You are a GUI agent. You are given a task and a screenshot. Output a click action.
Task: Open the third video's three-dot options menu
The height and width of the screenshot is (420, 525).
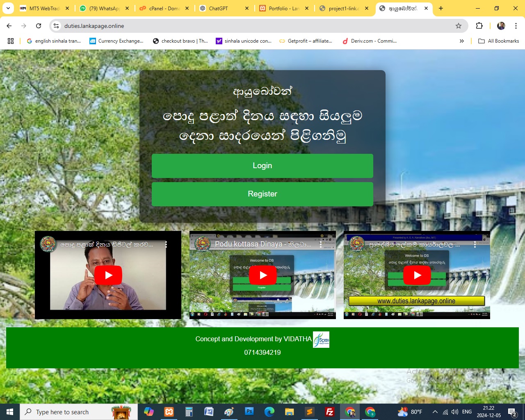coord(475,244)
